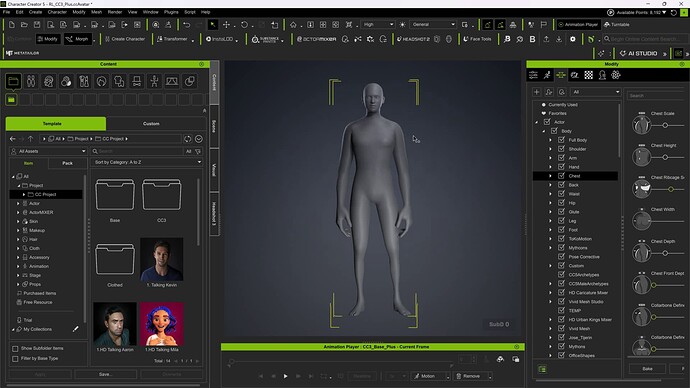Open the Render menu
Viewport: 690px width, 388px height.
pyautogui.click(x=114, y=12)
